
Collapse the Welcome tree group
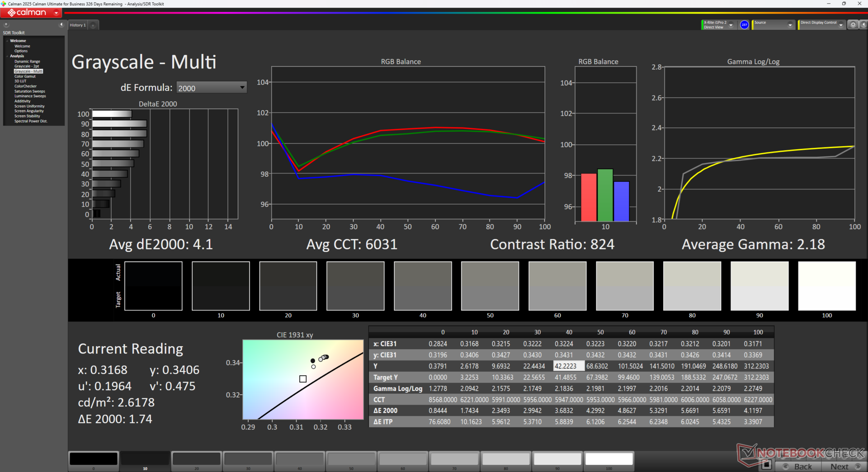[x=7, y=41]
